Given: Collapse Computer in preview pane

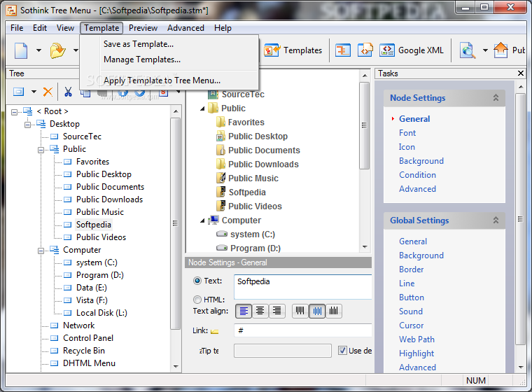Looking at the screenshot, I should click(202, 220).
